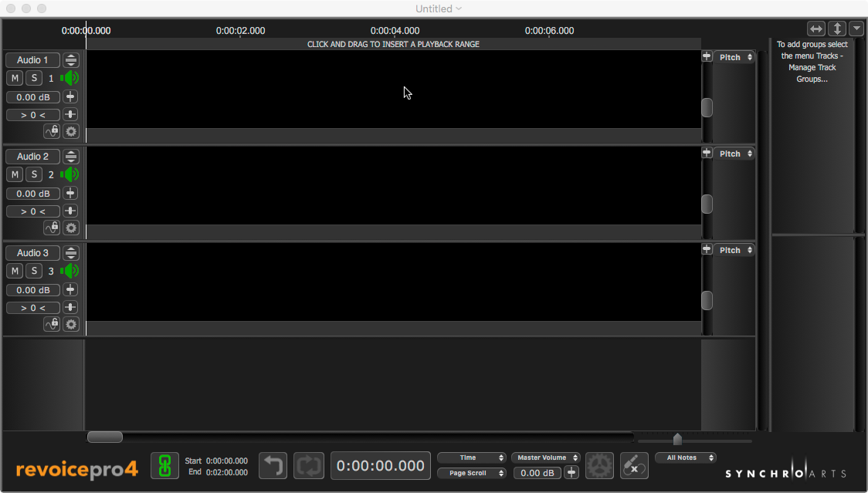Click the Audio 1 pan value field
The height and width of the screenshot is (493, 868).
(32, 115)
